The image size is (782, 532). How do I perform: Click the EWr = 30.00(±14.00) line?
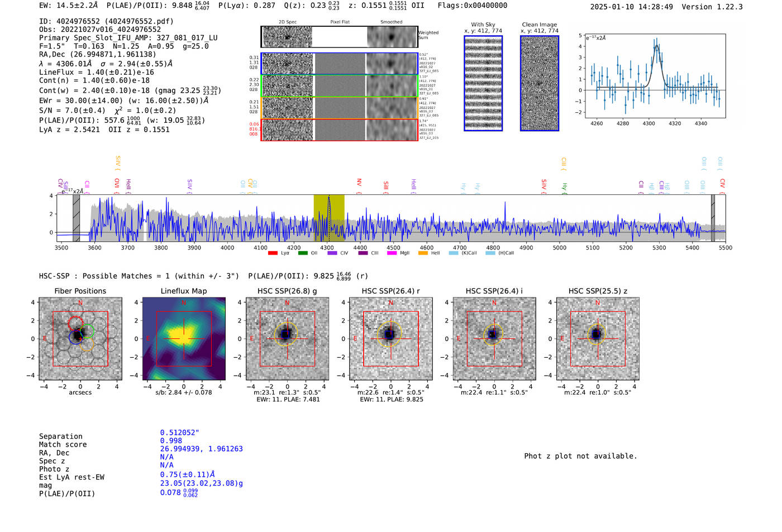tap(123, 100)
